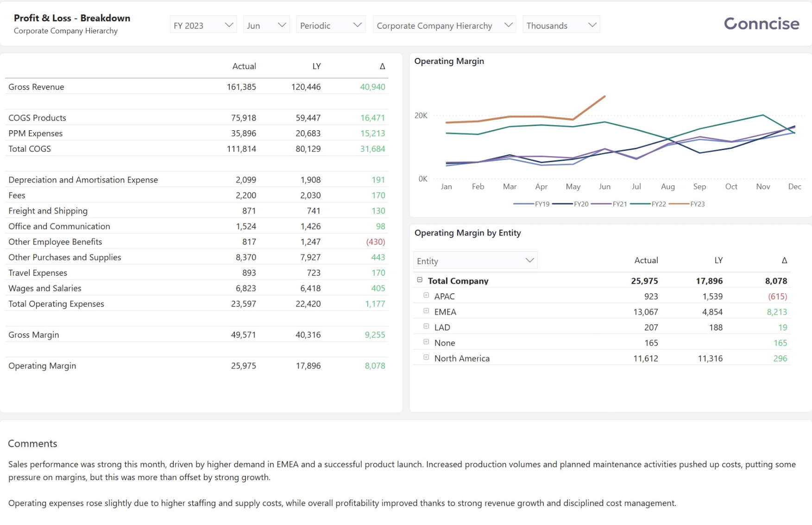Expand the EMEA entity row

point(426,311)
